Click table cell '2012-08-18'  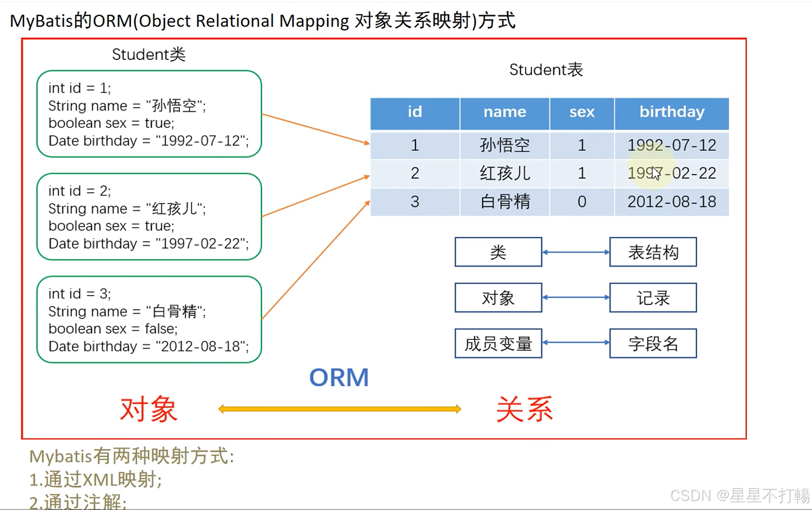click(x=672, y=202)
